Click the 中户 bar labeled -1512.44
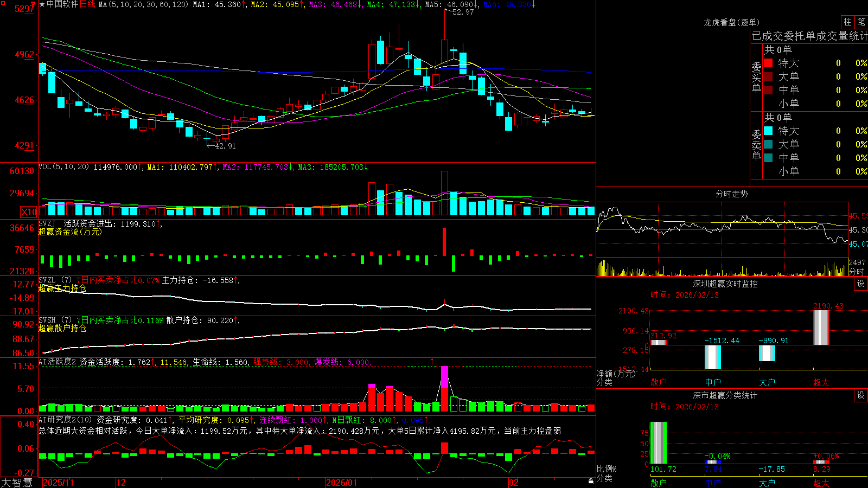 [x=713, y=357]
